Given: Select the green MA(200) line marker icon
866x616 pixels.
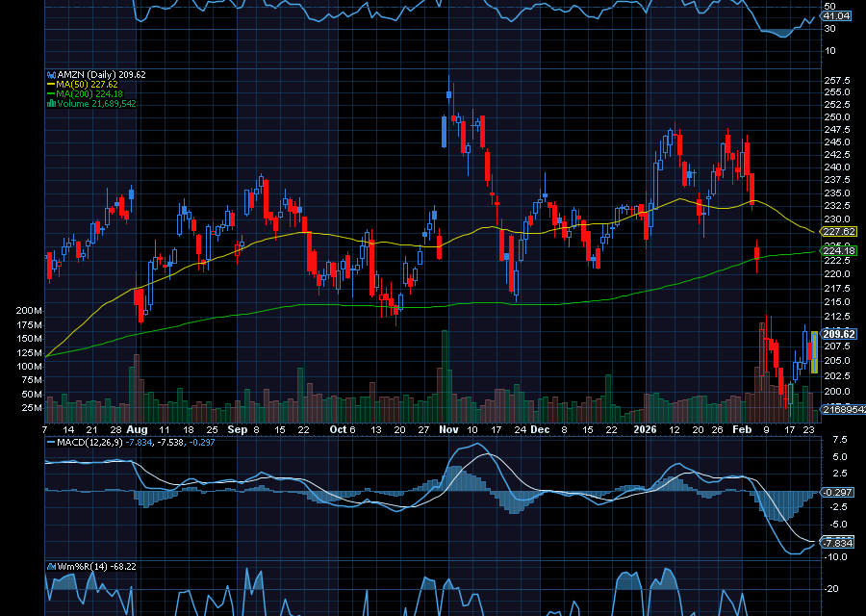Looking at the screenshot, I should [49, 94].
